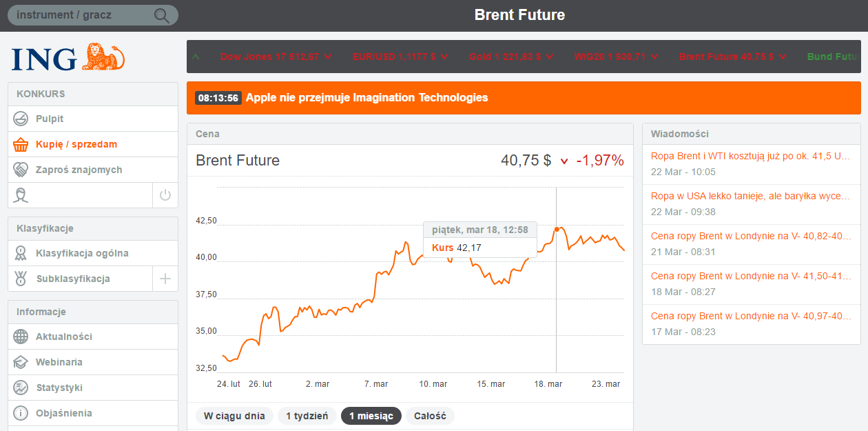Click the Statystyki chart icon
Image resolution: width=868 pixels, height=431 pixels.
(x=21, y=388)
